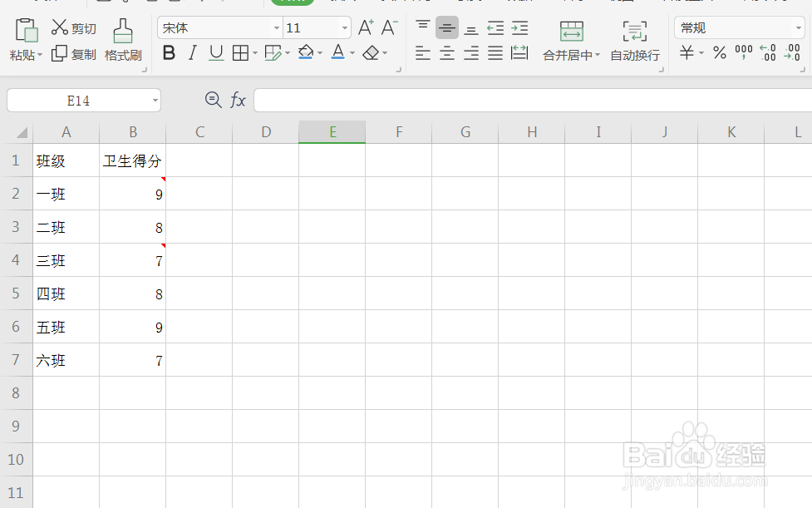
Task: Expand merge center dropdown arrow
Action: tap(597, 55)
